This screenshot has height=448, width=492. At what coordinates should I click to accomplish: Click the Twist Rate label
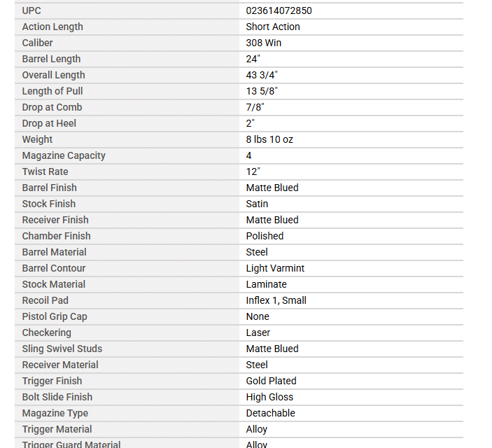coord(45,171)
